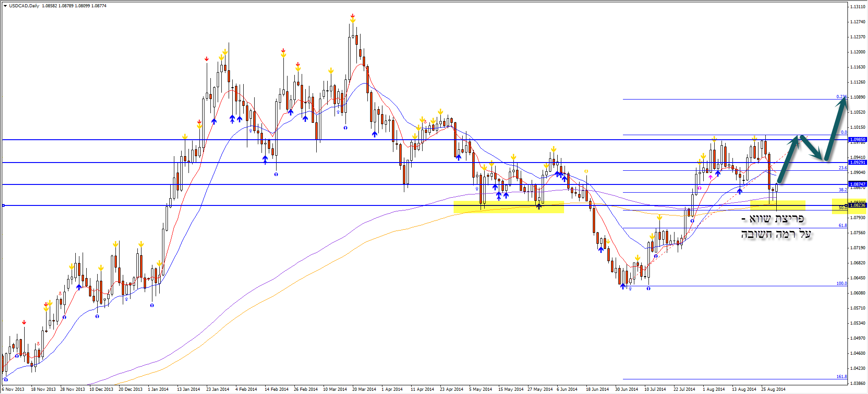This screenshot has width=868, height=394.
Task: Open the dropdown arrow beside USDCAD,Daily
Action: [x=5, y=6]
